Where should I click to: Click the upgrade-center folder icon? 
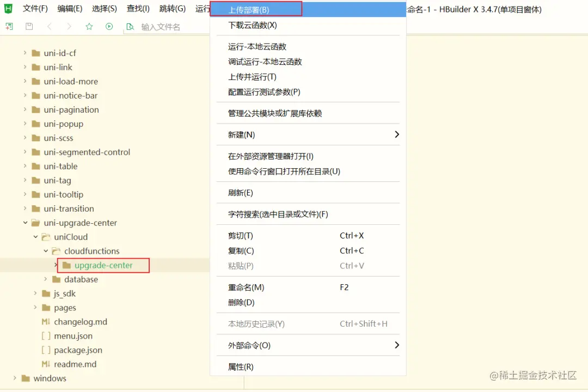point(67,266)
